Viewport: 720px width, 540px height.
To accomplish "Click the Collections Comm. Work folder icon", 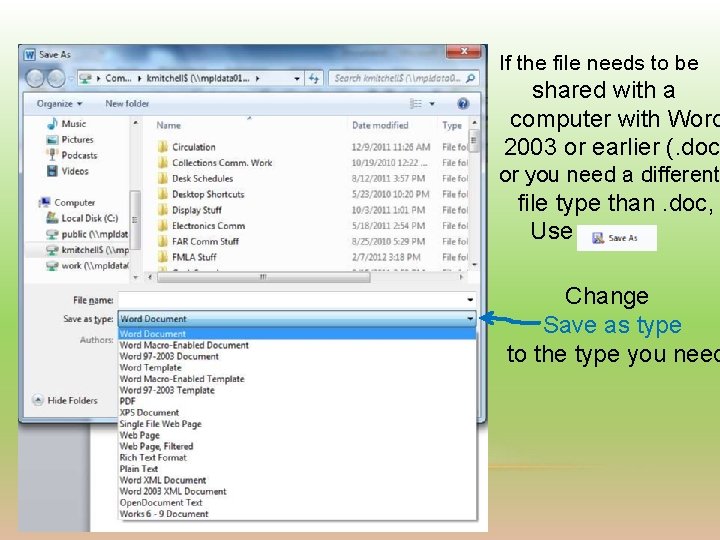I will click(x=162, y=163).
